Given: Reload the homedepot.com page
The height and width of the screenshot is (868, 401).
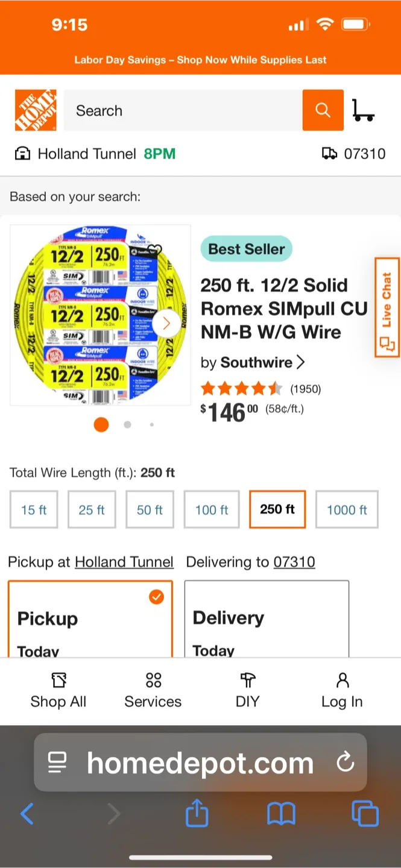Looking at the screenshot, I should [x=345, y=763].
